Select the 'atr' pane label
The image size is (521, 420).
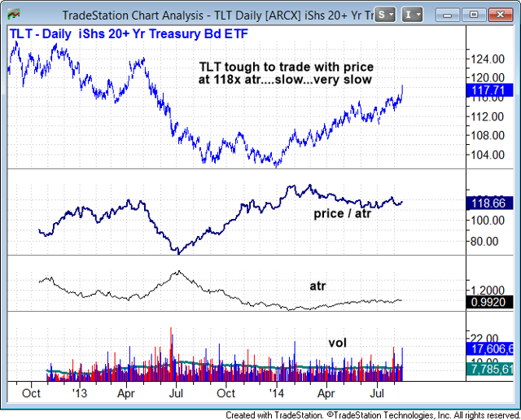[x=317, y=286]
